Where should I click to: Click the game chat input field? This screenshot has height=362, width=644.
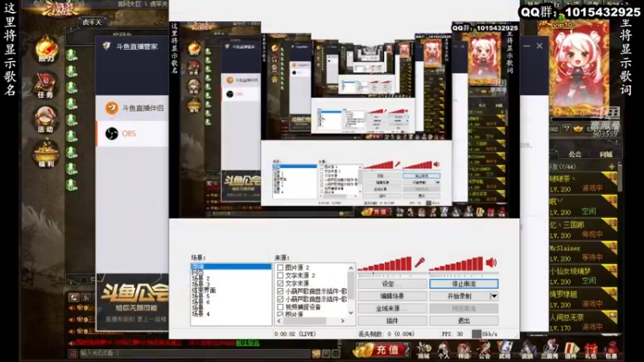pyautogui.click(x=194, y=353)
